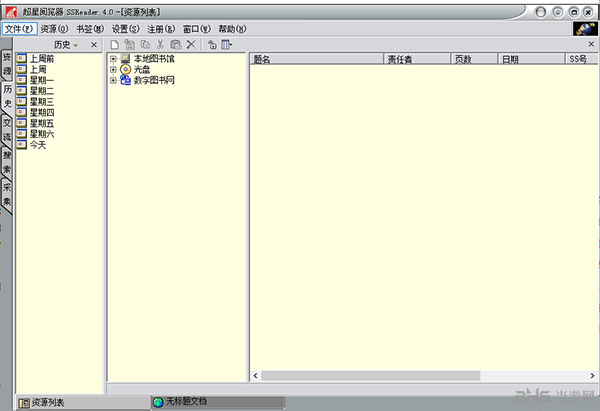The height and width of the screenshot is (411, 600).
Task: Click the Cut scissors toolbar icon
Action: [x=159, y=46]
